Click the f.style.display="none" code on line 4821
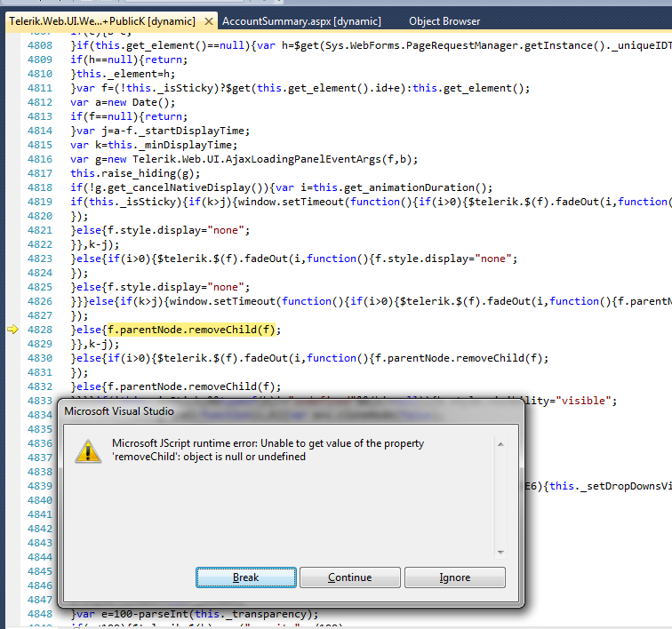This screenshot has width=672, height=629. point(179,230)
